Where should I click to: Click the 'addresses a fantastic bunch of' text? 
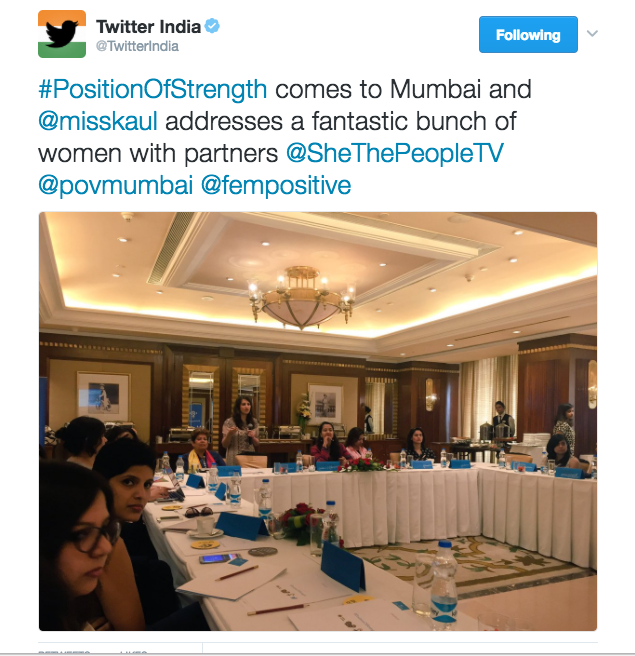[x=341, y=121]
